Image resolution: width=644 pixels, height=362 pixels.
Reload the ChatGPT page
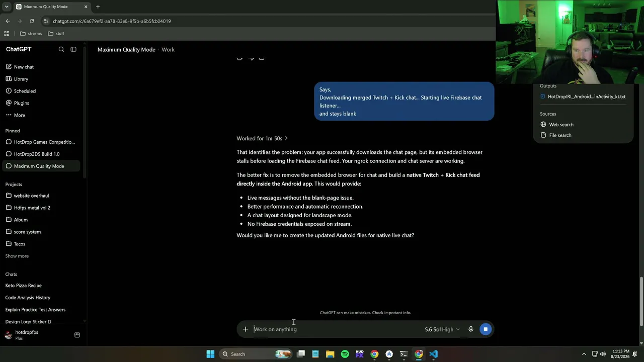point(32,21)
